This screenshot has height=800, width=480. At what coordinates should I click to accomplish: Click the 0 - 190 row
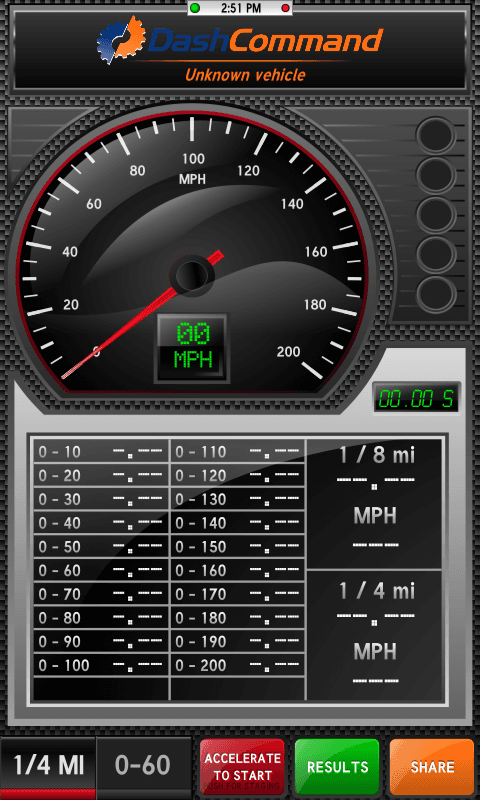(237, 641)
